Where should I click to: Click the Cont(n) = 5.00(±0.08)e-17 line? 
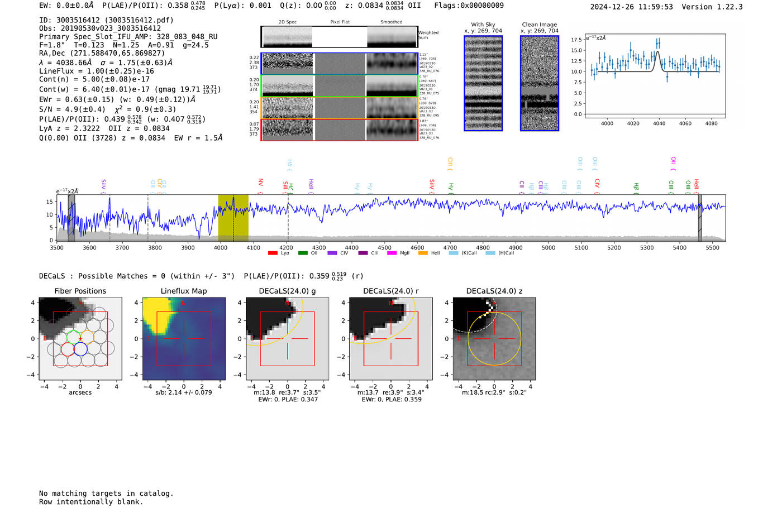pyautogui.click(x=94, y=79)
